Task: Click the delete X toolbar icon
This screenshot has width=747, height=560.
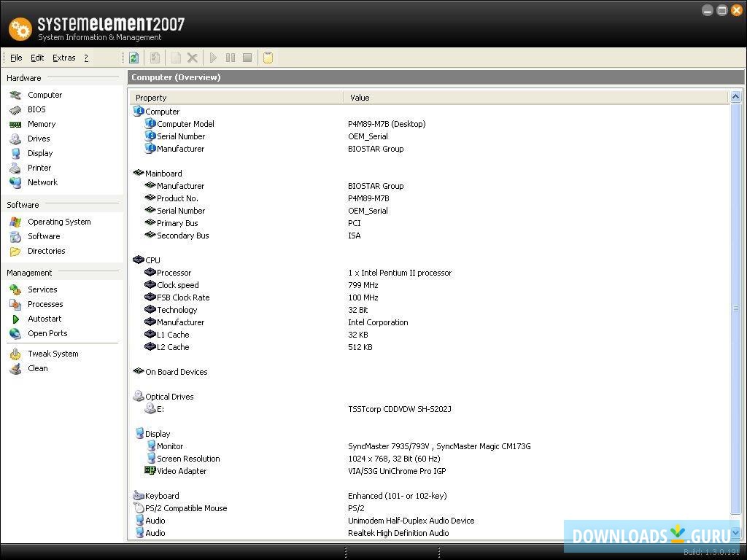Action: tap(193, 58)
